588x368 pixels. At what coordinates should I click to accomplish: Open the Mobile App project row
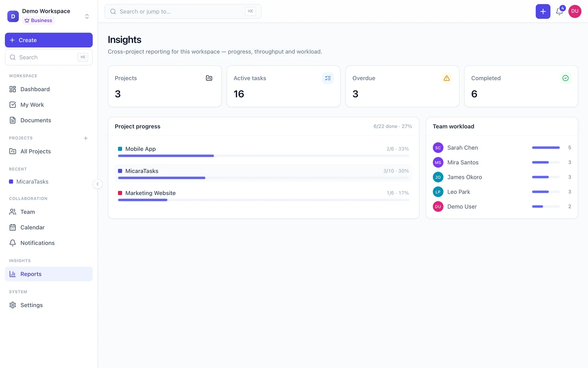[263, 151]
